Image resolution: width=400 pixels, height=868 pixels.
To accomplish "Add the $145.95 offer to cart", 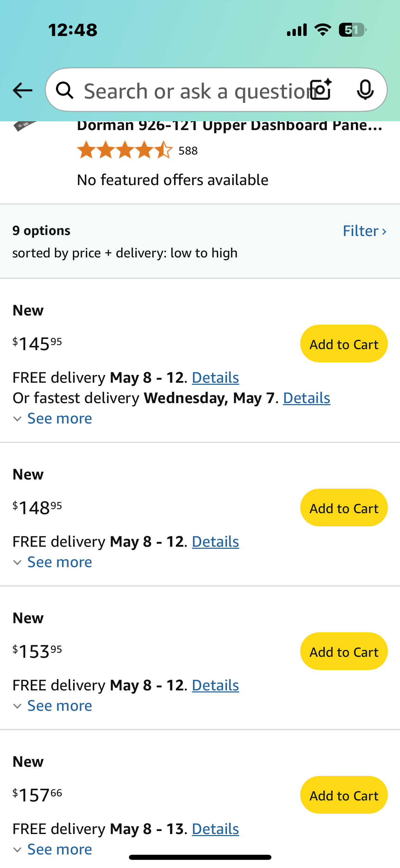I will click(x=344, y=344).
